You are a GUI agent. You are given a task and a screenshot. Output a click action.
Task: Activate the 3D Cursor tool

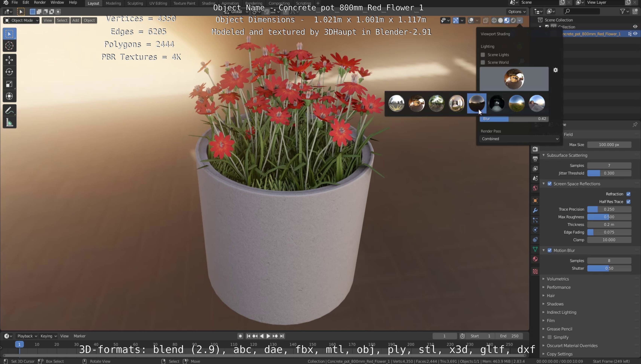click(x=10, y=46)
